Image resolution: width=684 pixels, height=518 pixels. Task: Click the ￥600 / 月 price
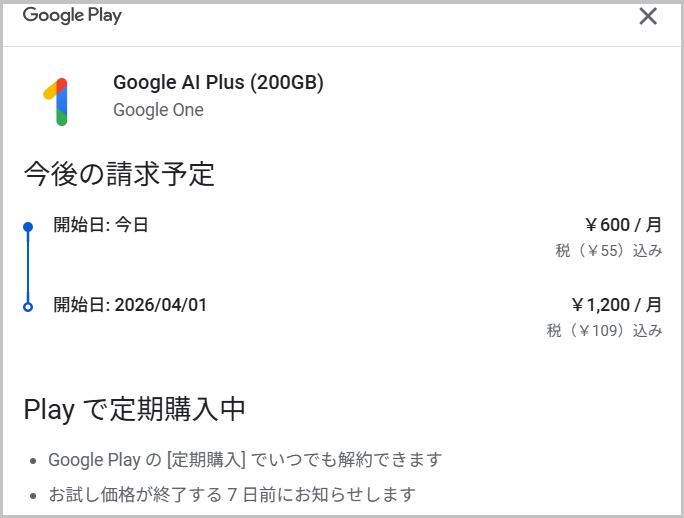(x=623, y=225)
